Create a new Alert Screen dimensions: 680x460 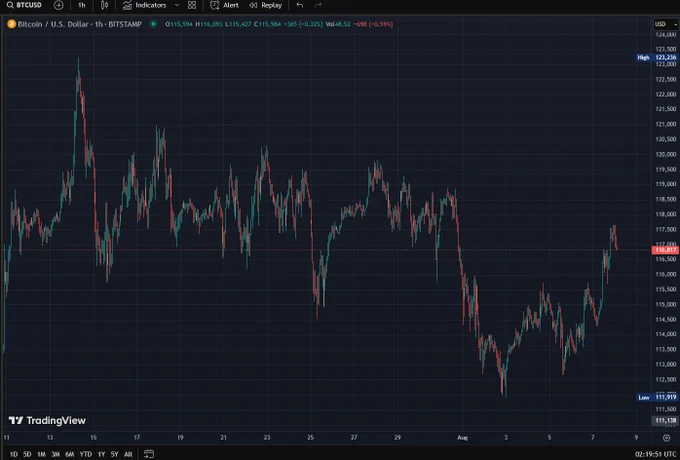coord(224,5)
